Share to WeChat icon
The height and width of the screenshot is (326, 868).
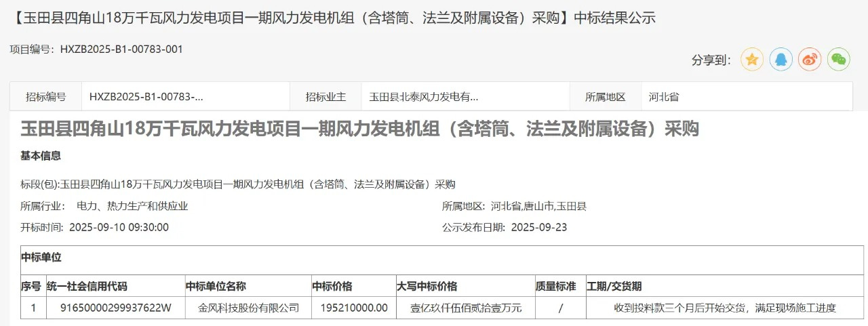pos(840,60)
